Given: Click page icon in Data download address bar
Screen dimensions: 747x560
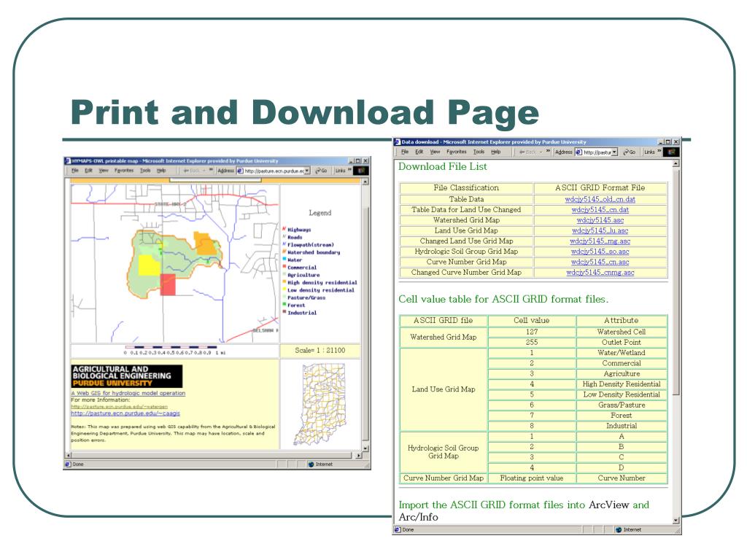Looking at the screenshot, I should (x=578, y=152).
